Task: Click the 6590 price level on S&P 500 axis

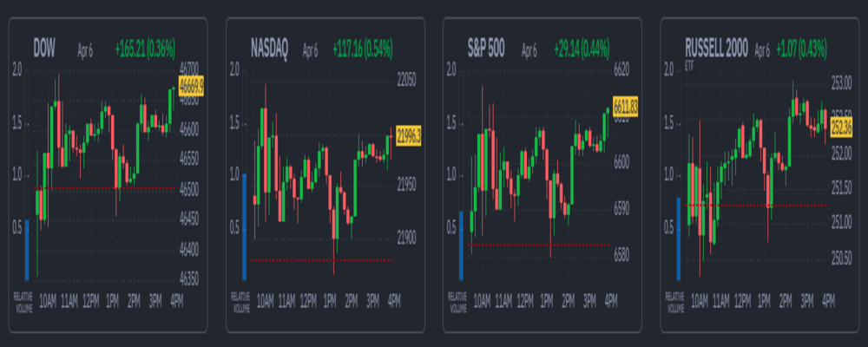Action: click(621, 209)
